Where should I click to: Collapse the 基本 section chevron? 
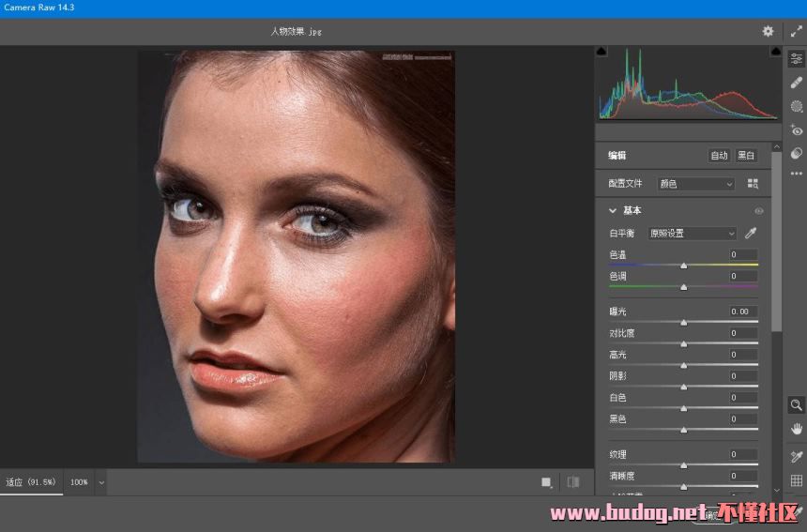point(613,211)
